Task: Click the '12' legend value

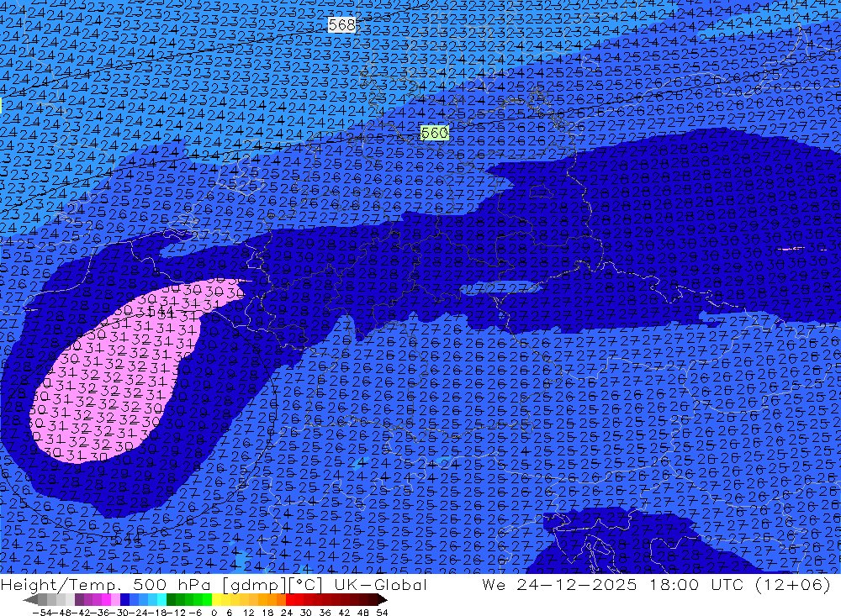Action: 248,613
